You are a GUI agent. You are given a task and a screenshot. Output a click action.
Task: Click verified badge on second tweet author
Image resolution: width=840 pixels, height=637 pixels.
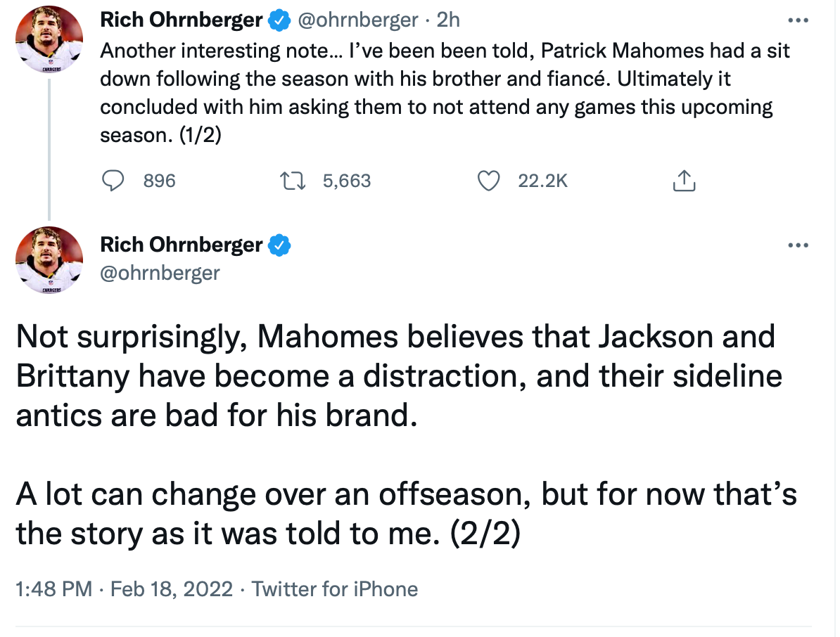pyautogui.click(x=280, y=245)
